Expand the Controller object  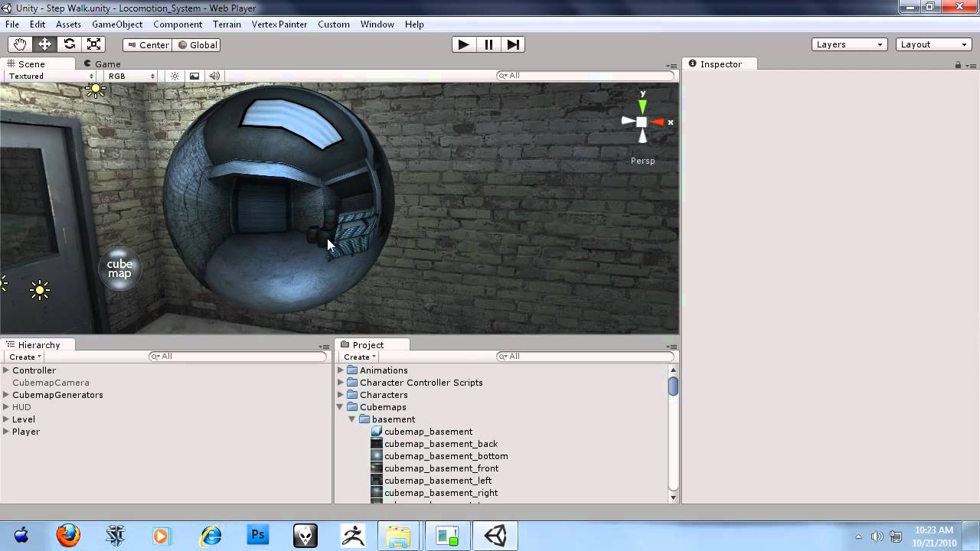point(6,370)
